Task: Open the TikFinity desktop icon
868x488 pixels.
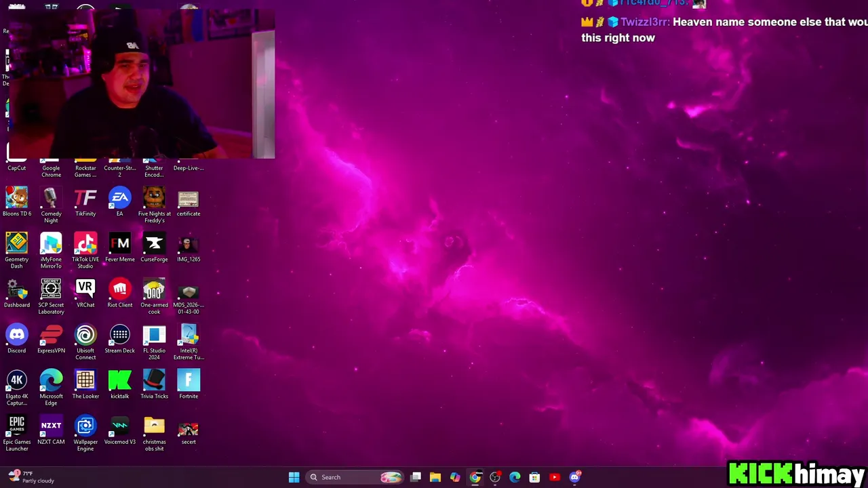Action: (x=85, y=202)
